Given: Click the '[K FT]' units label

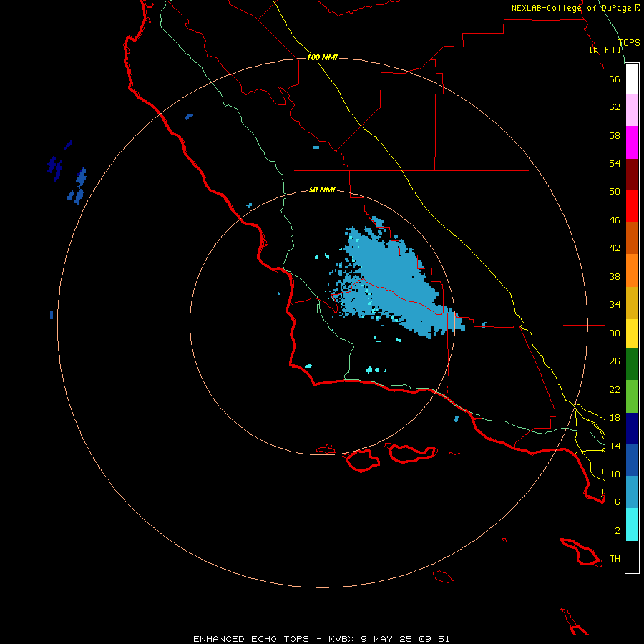Looking at the screenshot, I should click(x=605, y=49).
